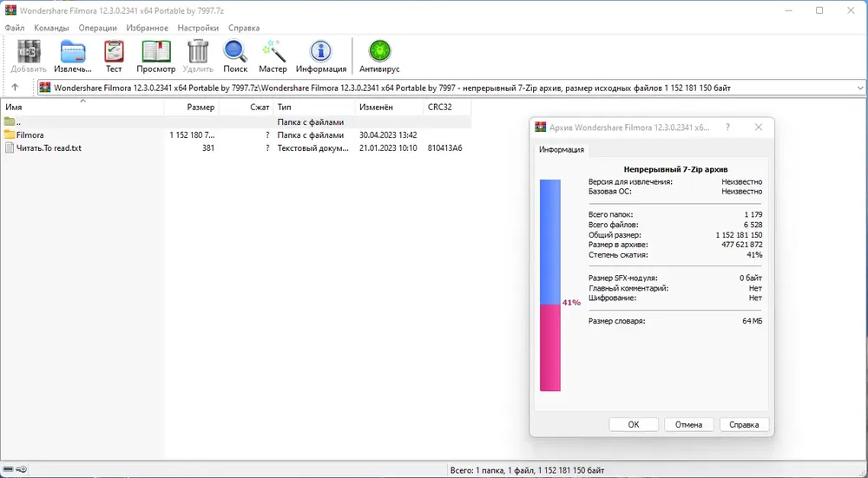
Task: Run the Антивирус green bug scan
Action: pyautogui.click(x=380, y=51)
